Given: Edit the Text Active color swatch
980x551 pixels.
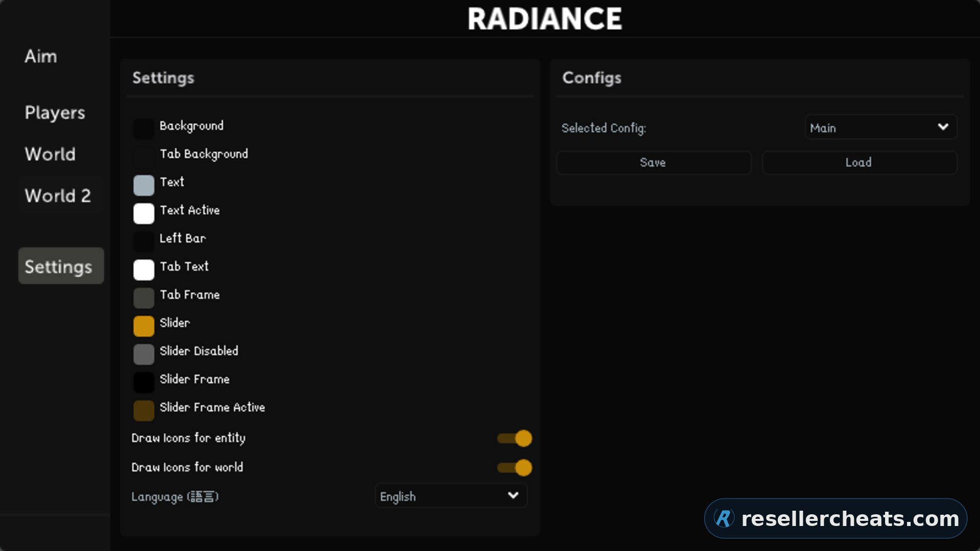Looking at the screenshot, I should (144, 213).
